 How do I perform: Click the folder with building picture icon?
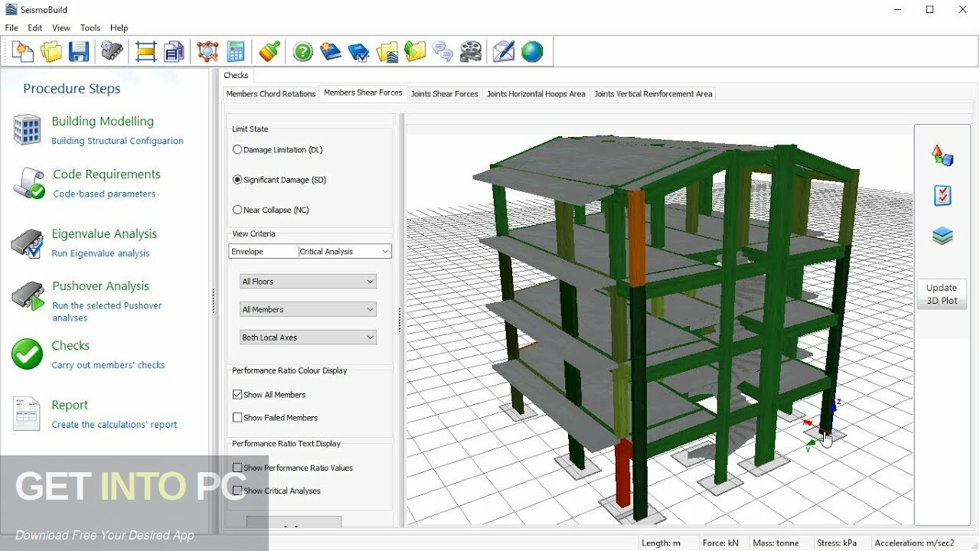click(387, 51)
